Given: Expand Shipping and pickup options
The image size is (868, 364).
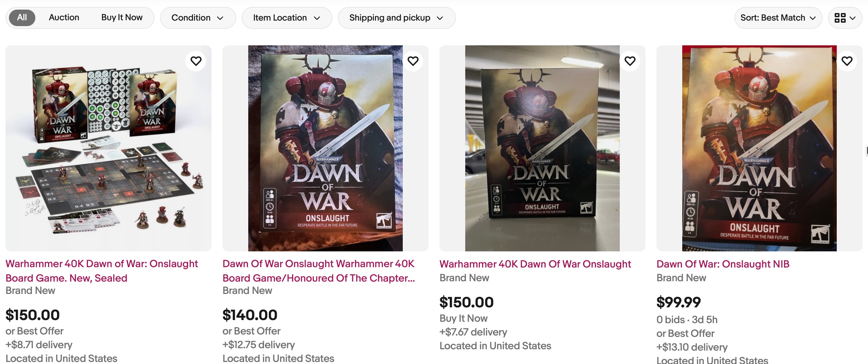Looking at the screenshot, I should (396, 18).
